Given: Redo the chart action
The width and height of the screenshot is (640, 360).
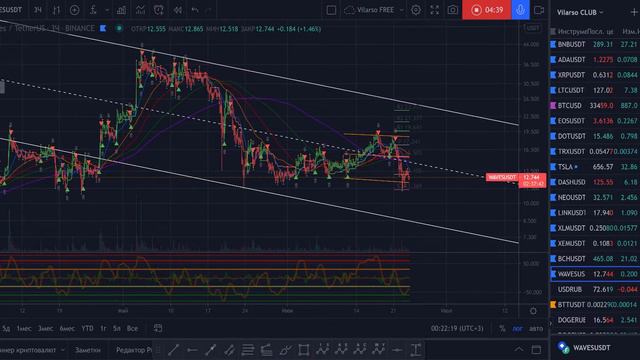Looking at the screenshot, I should click(208, 10).
